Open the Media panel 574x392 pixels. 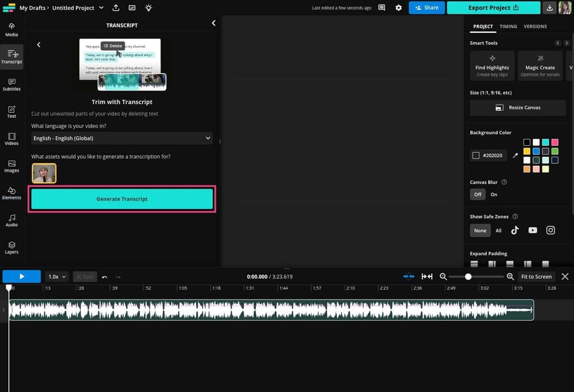click(11, 30)
